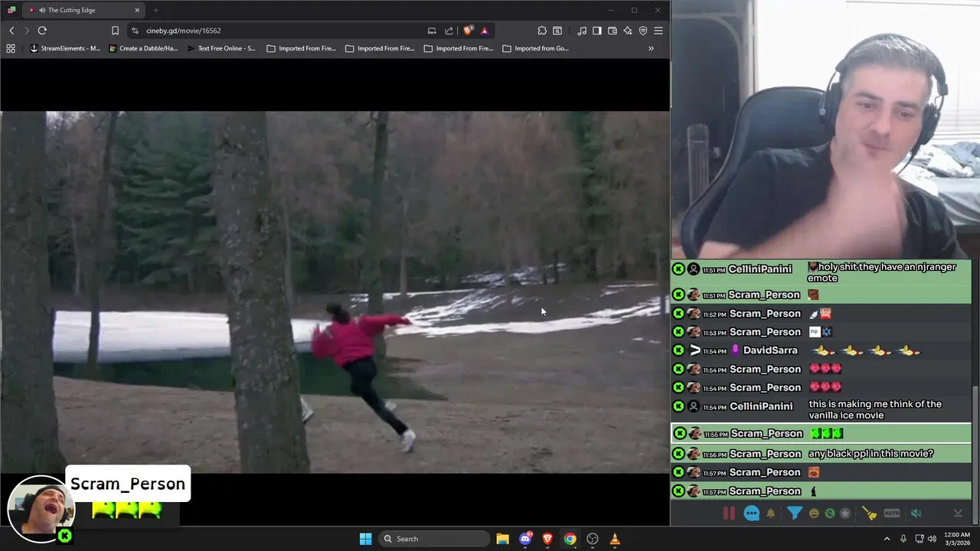980x551 pixels.
Task: Open the Brave Rewards triangle icon
Action: click(x=484, y=31)
